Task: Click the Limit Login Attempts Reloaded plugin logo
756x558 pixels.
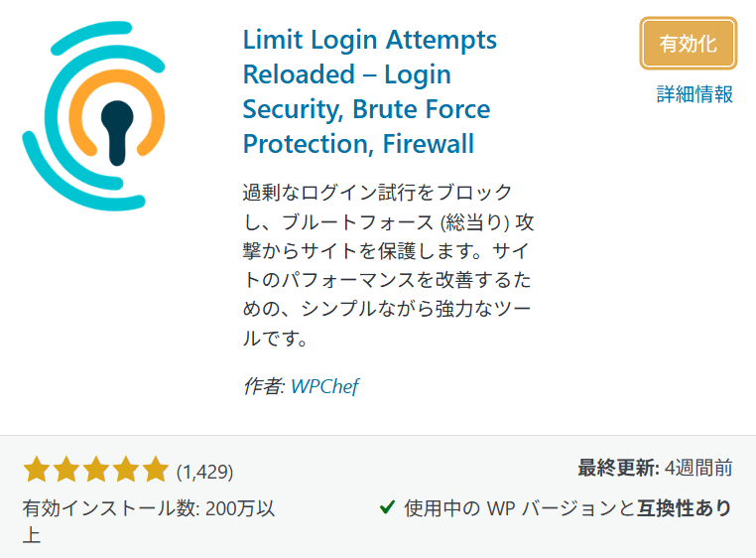Action: tap(94, 116)
